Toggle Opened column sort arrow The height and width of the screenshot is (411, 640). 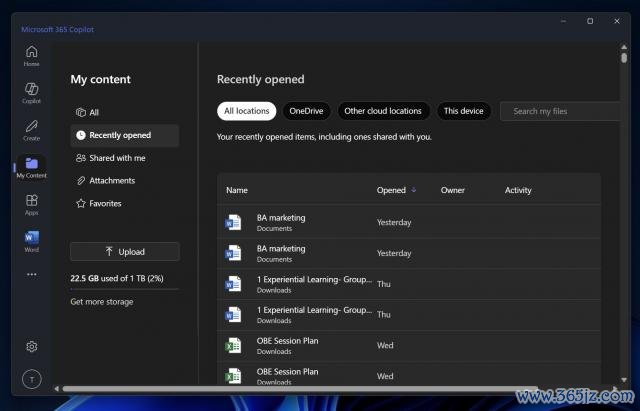[413, 190]
